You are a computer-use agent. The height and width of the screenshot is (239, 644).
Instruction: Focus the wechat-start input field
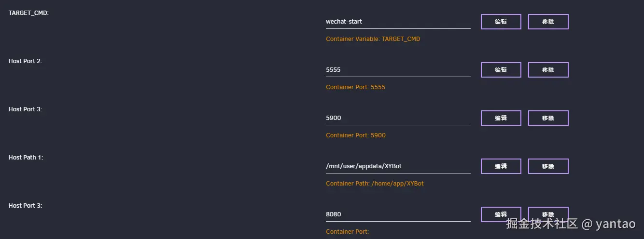[x=398, y=22]
